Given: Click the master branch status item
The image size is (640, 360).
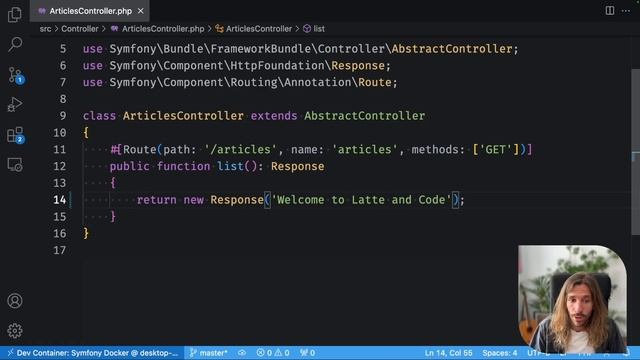Looking at the screenshot, I should tap(209, 353).
